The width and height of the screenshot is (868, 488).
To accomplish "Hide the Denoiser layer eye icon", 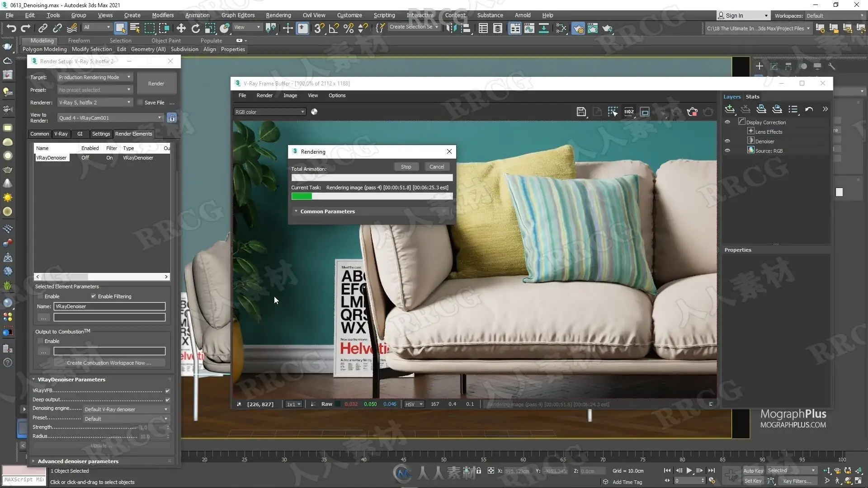I will click(x=727, y=141).
